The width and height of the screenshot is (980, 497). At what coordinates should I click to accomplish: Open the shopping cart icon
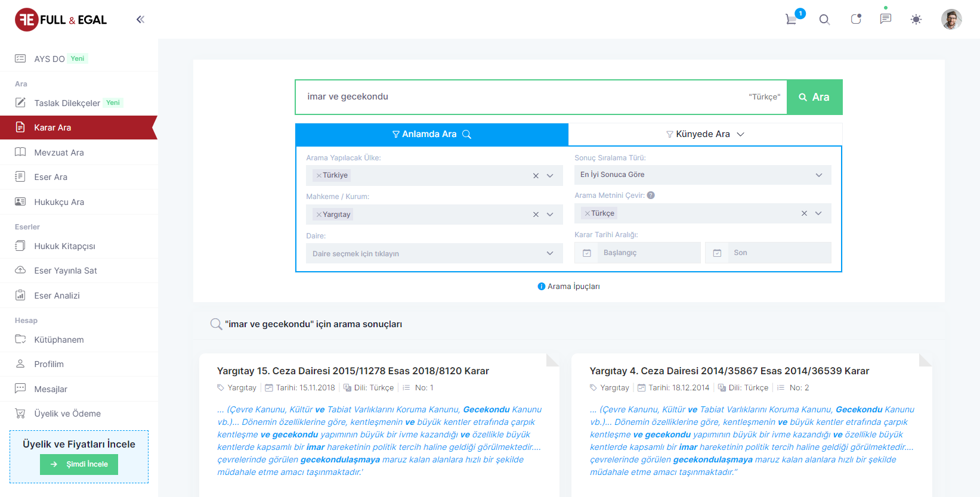(792, 19)
